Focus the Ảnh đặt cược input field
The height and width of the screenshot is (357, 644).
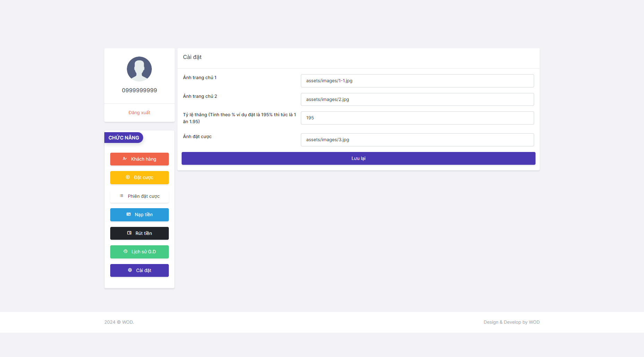point(417,140)
